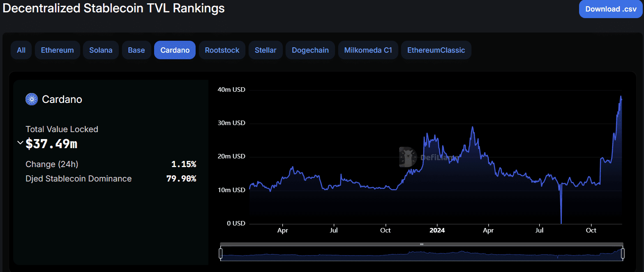This screenshot has height=272, width=644.
Task: Click the 79.90% dominance value
Action: coord(181,179)
